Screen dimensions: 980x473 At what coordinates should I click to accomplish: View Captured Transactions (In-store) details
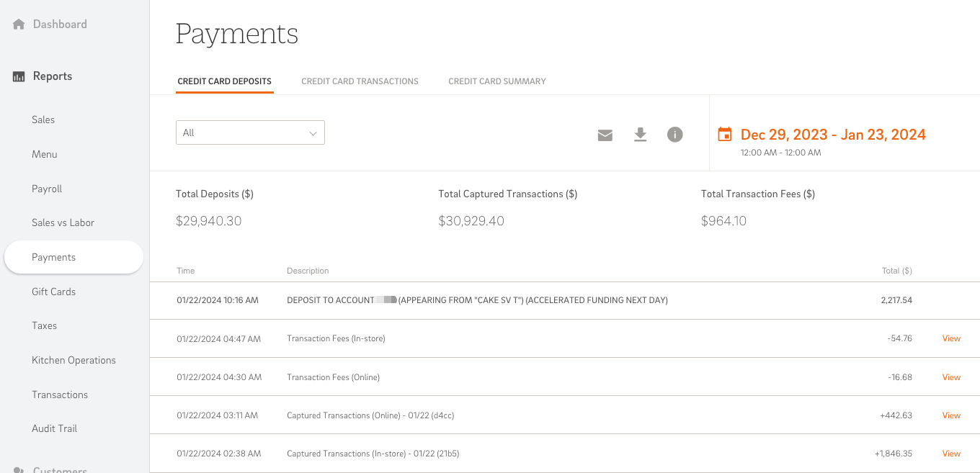pos(951,454)
